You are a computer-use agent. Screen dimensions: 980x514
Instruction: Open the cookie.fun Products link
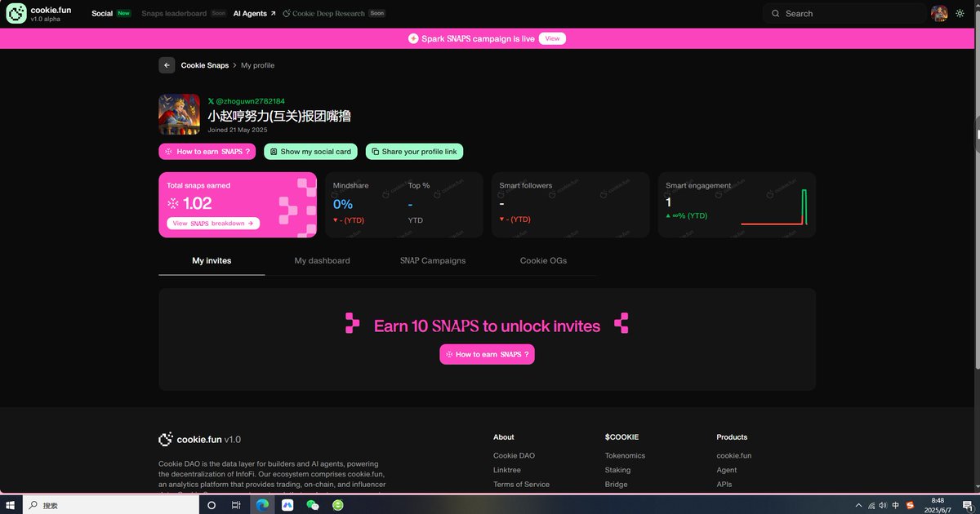[x=733, y=456]
